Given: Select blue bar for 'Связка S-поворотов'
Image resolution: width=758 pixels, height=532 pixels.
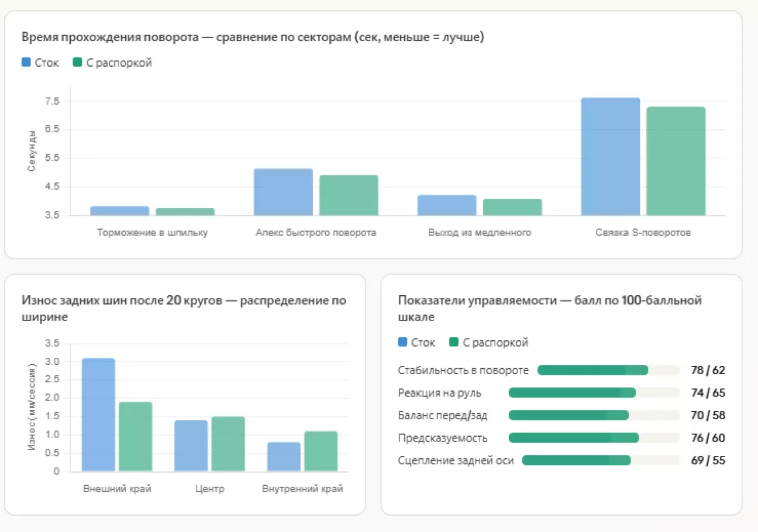Looking at the screenshot, I should (x=610, y=157).
